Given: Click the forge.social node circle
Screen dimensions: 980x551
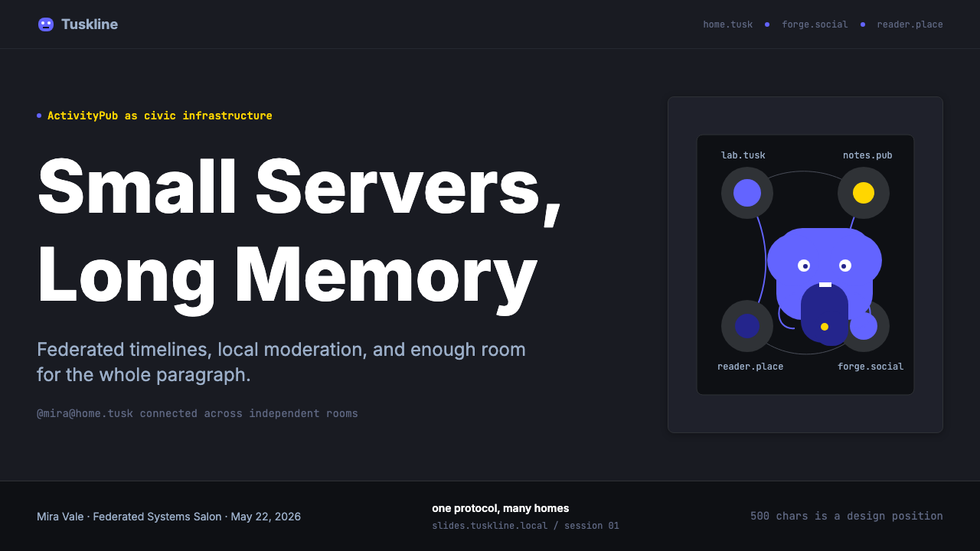Looking at the screenshot, I should (x=864, y=326).
